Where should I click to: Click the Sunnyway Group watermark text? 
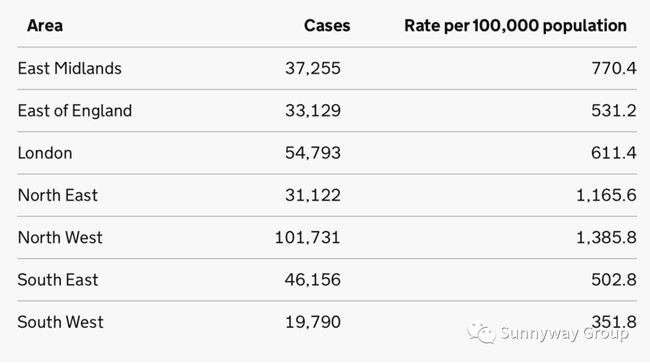[x=564, y=334]
